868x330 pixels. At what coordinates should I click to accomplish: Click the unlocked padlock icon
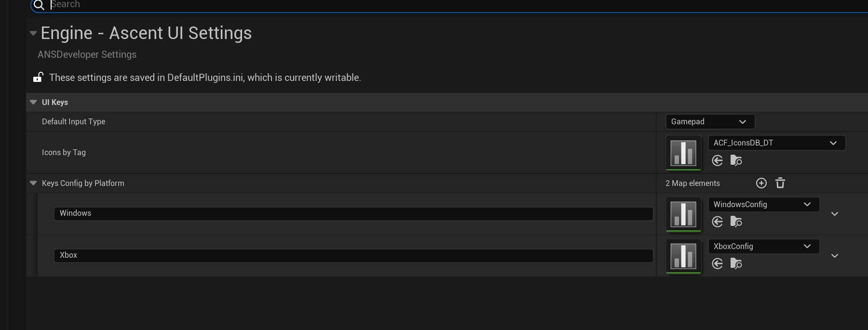tap(38, 76)
